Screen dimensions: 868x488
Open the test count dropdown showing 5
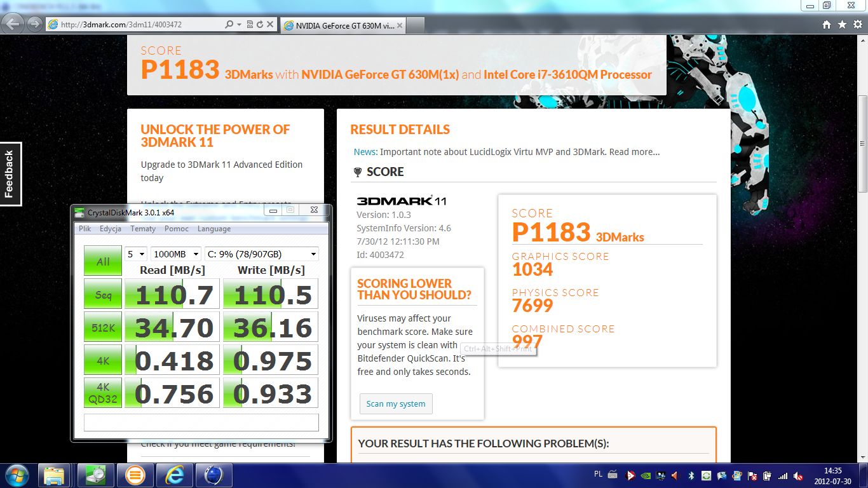click(136, 254)
